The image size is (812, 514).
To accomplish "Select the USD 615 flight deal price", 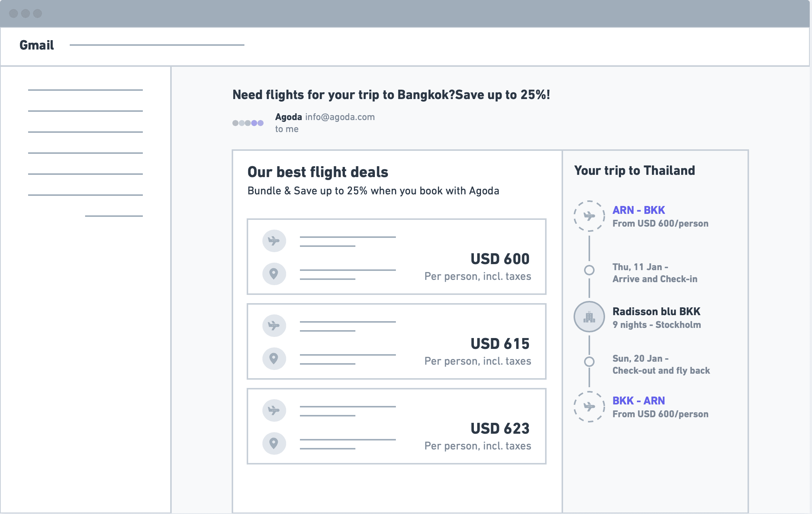I will tap(500, 344).
